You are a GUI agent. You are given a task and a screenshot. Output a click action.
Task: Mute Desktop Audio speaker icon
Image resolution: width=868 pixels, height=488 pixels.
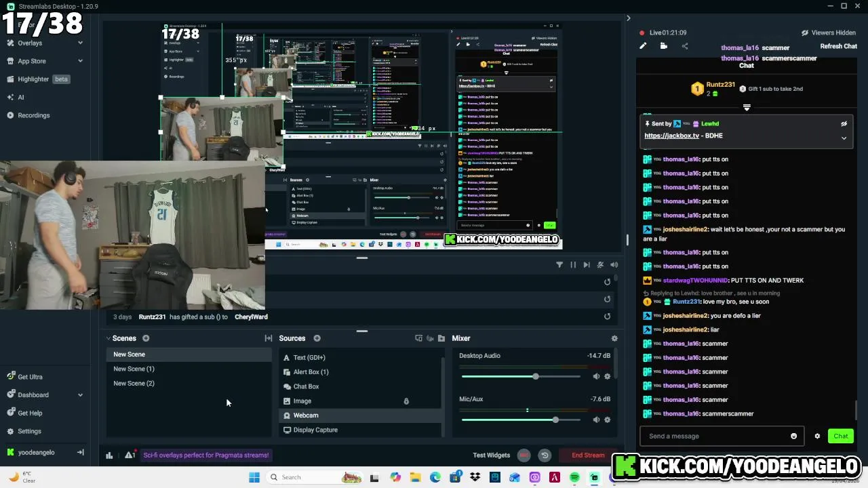(x=596, y=376)
